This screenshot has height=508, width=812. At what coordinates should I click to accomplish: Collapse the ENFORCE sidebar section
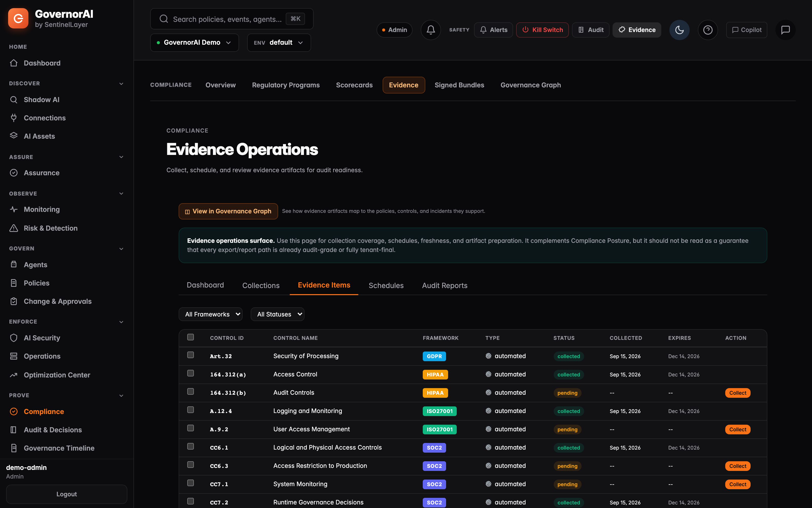[122, 322]
